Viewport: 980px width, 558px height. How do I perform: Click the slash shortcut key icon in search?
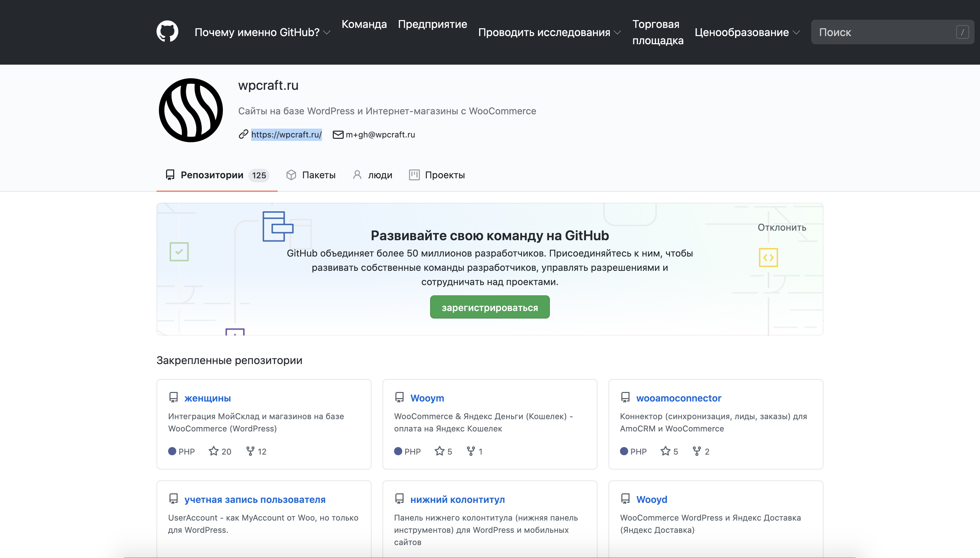click(962, 32)
